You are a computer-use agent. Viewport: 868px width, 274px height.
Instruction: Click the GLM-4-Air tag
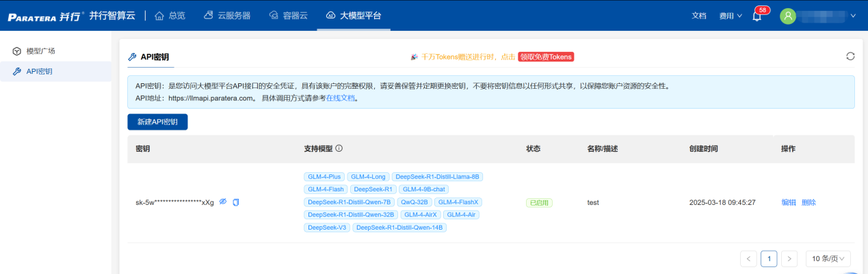[460, 215]
